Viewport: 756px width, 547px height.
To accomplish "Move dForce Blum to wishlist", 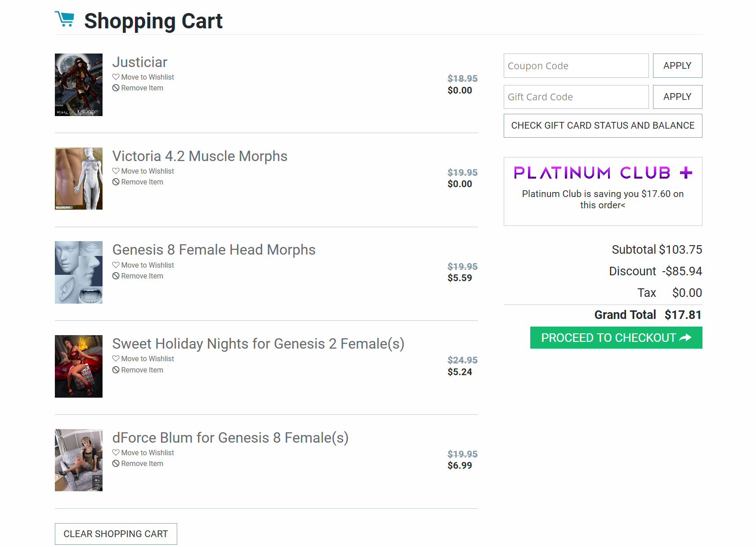I will 148,453.
